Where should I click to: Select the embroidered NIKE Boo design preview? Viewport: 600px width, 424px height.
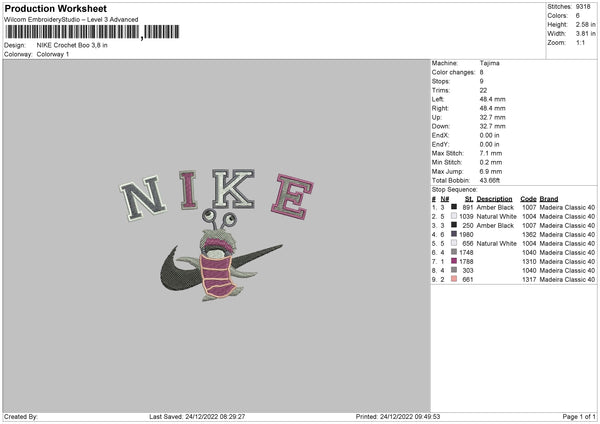point(217,235)
